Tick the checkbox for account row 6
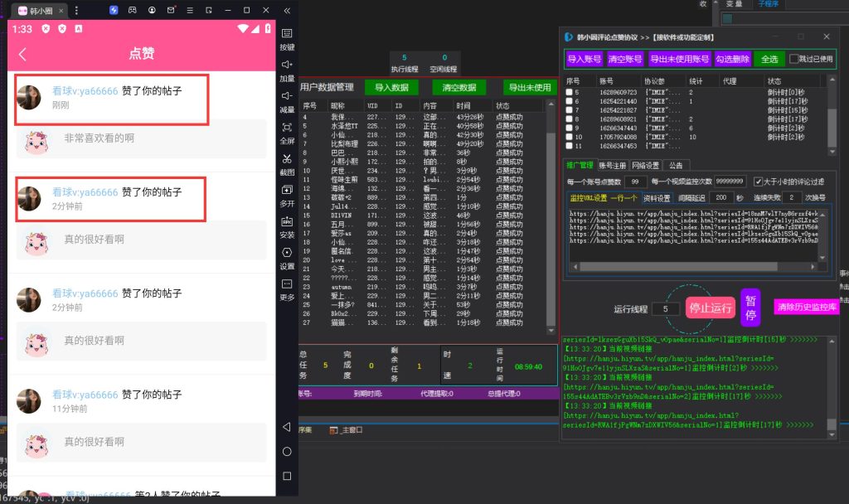The image size is (849, 504). click(x=569, y=101)
